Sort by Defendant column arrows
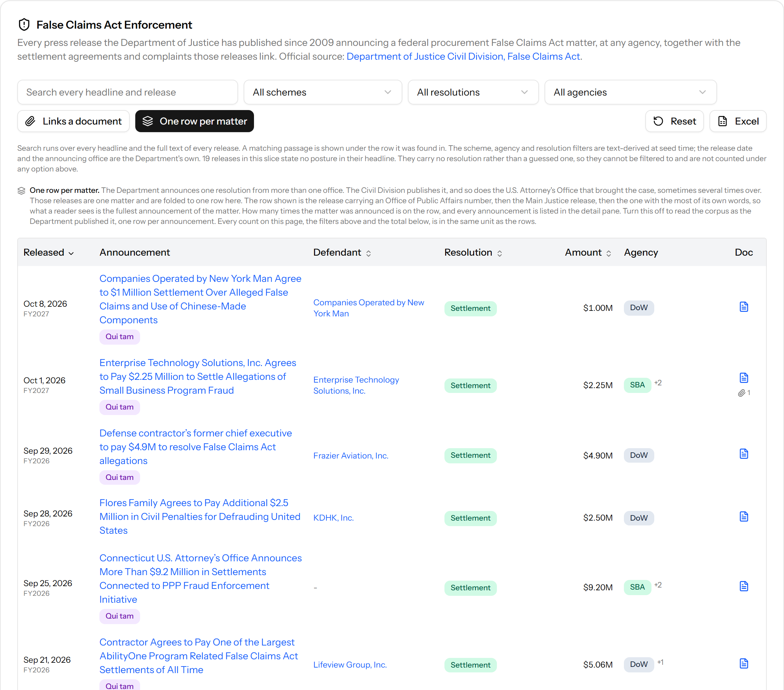 [368, 253]
